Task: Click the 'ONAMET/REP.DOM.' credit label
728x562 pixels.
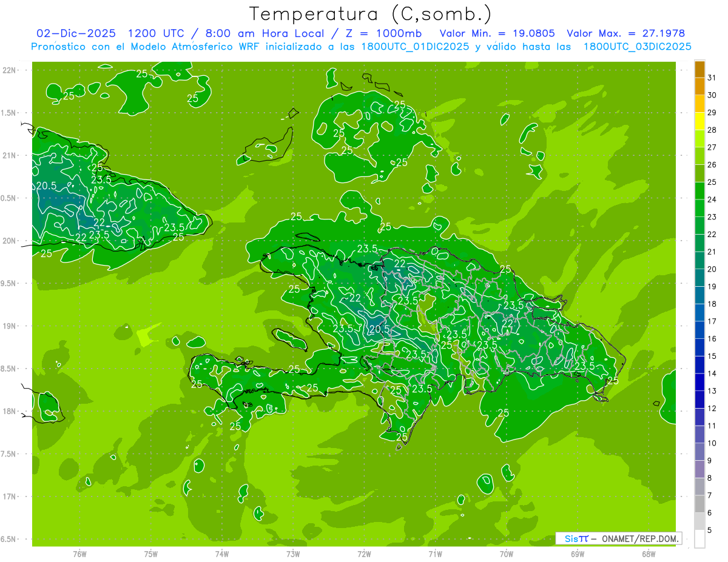Action: click(641, 538)
